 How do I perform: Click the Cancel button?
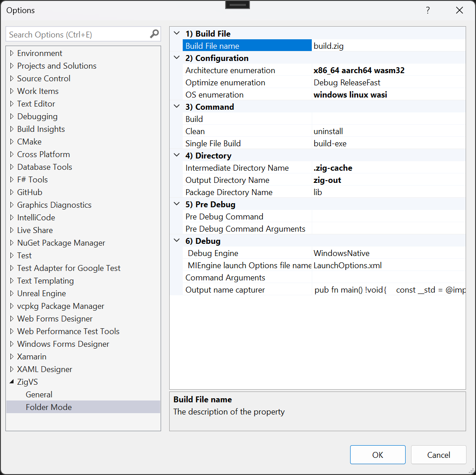(439, 455)
